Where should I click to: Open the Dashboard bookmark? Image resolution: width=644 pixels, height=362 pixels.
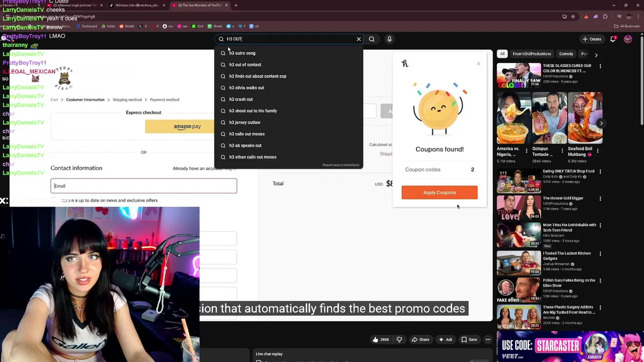click(x=87, y=26)
